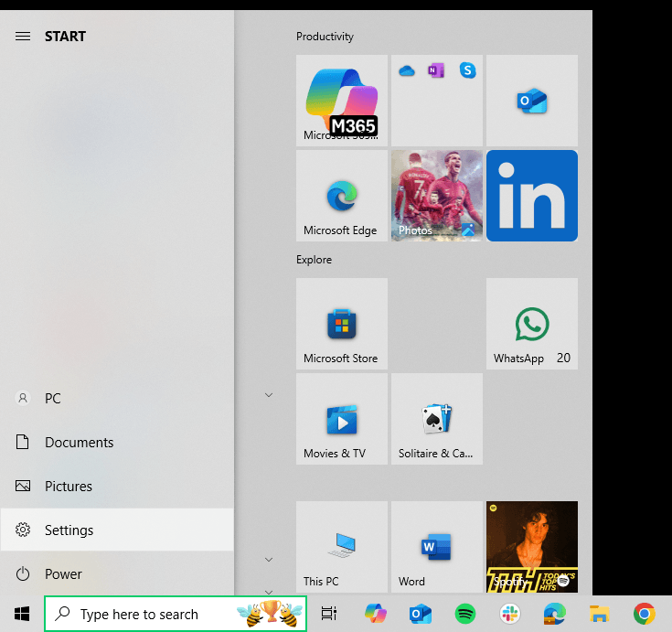Click the START title text

pyautogui.click(x=65, y=37)
